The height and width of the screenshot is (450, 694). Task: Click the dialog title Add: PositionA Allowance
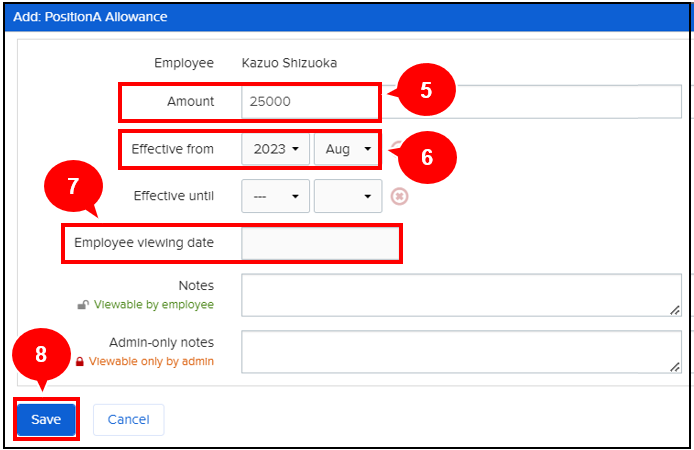[x=90, y=17]
